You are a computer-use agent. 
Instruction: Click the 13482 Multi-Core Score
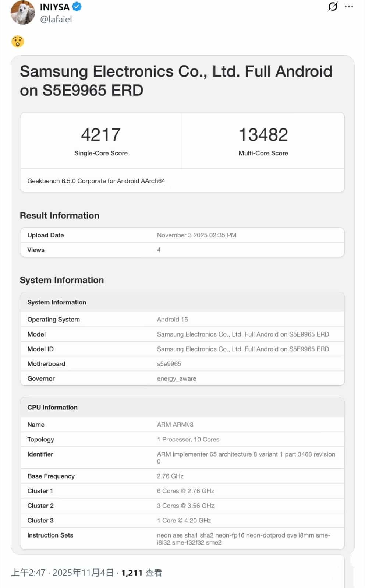pyautogui.click(x=263, y=135)
